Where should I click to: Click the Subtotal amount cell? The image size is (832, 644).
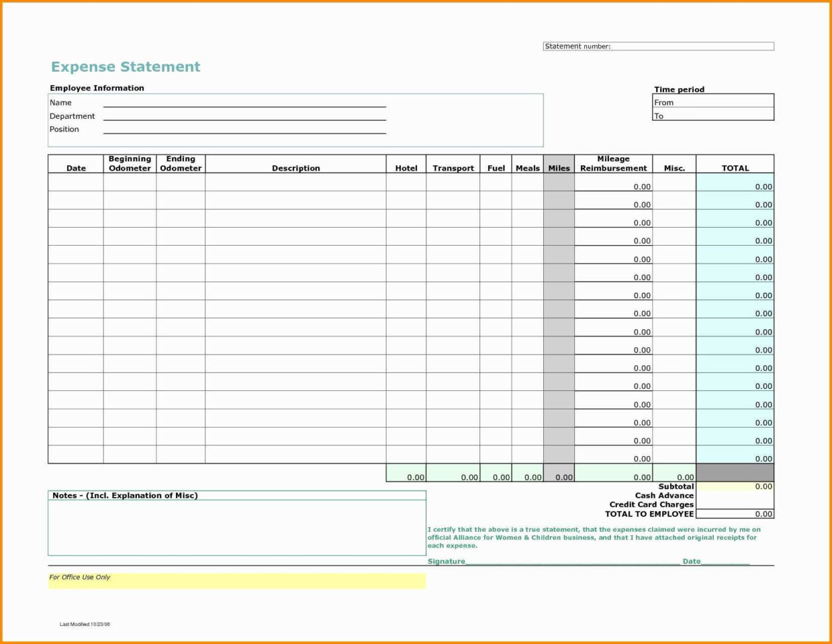point(735,486)
